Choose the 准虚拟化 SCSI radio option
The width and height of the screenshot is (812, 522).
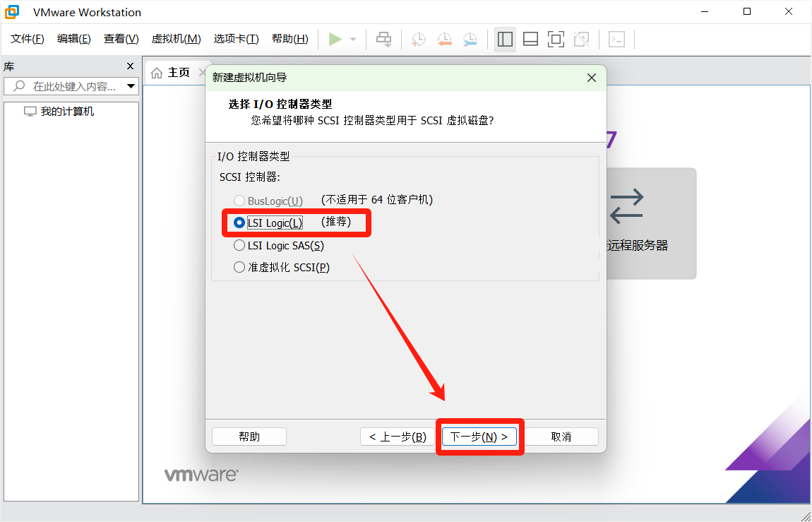[239, 268]
